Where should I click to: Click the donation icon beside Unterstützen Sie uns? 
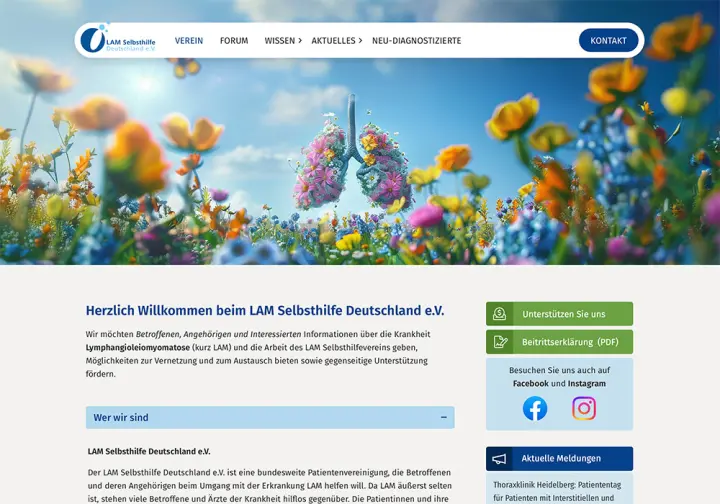500,314
